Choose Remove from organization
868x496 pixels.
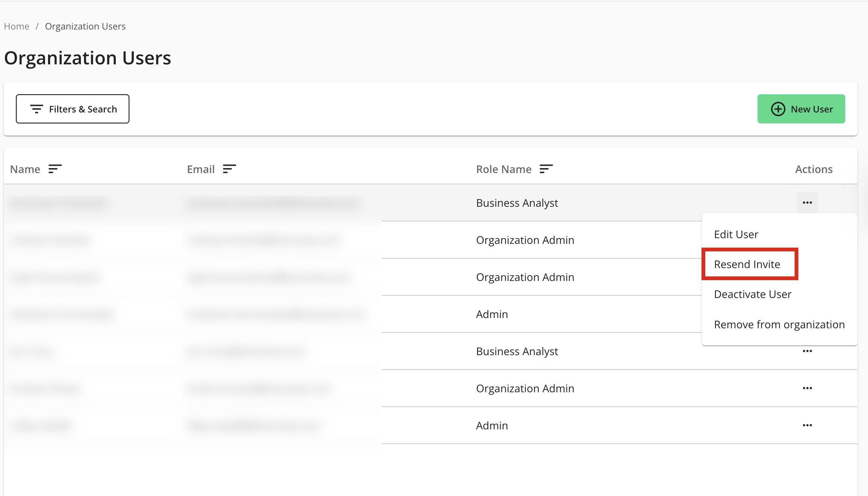tap(779, 324)
